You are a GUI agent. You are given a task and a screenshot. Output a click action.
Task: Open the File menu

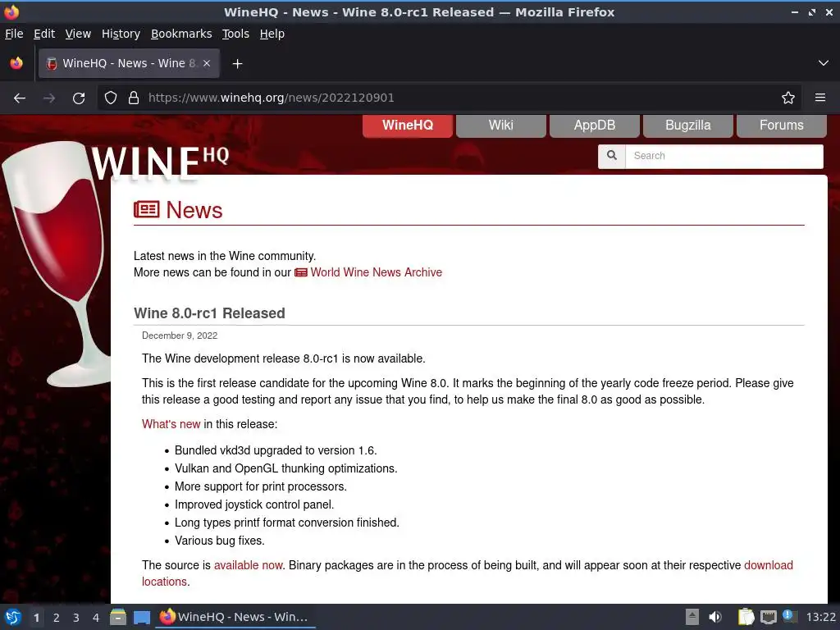14,34
